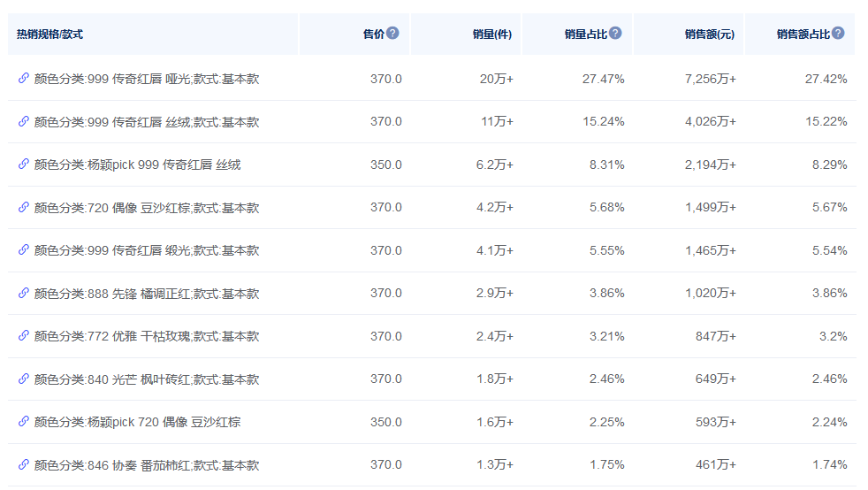This screenshot has width=868, height=490.
Task: Select sales volume cell 20万+
Action: (497, 80)
